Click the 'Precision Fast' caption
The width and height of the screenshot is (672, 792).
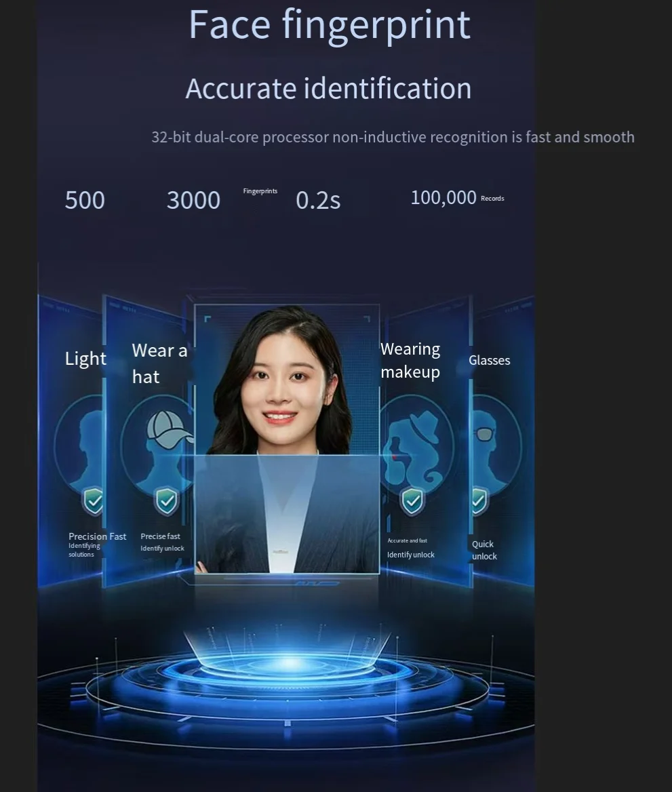coord(97,536)
